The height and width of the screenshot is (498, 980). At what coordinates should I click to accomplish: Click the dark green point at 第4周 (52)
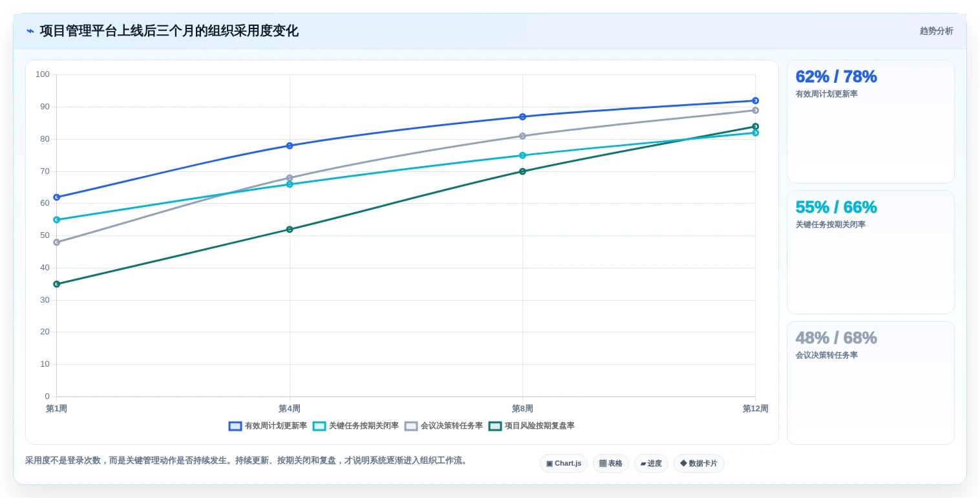(x=290, y=230)
